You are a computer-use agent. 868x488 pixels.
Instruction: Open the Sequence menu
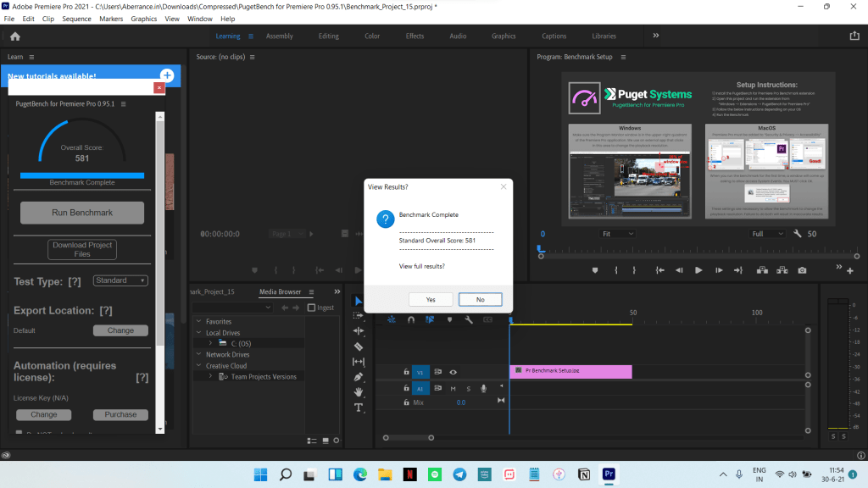click(76, 19)
